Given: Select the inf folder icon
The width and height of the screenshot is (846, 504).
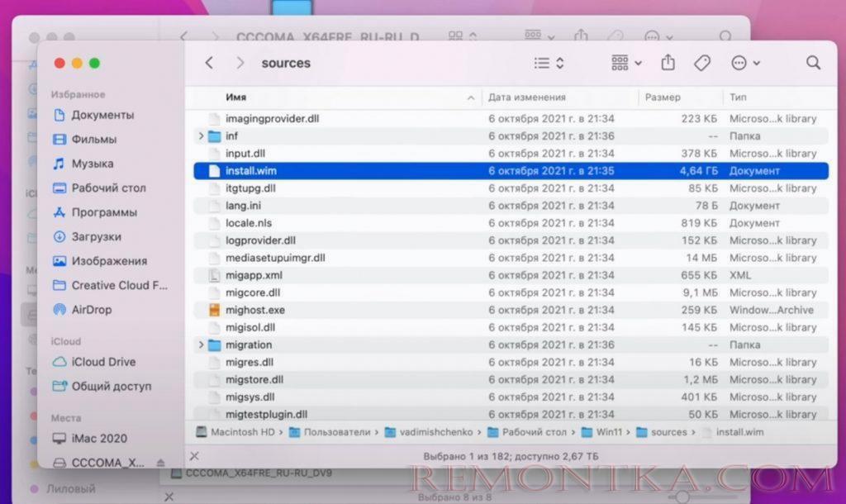Looking at the screenshot, I should [x=214, y=136].
